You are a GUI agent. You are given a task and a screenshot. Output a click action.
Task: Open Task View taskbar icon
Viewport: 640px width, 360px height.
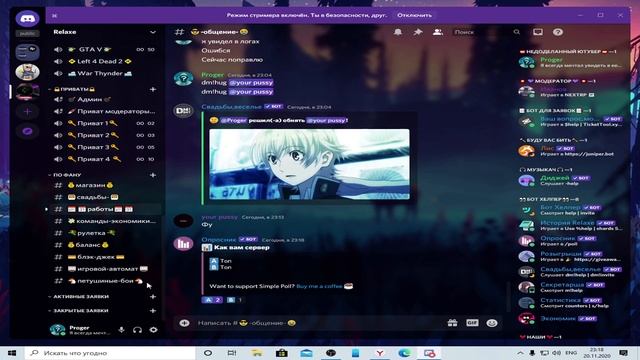point(232,353)
